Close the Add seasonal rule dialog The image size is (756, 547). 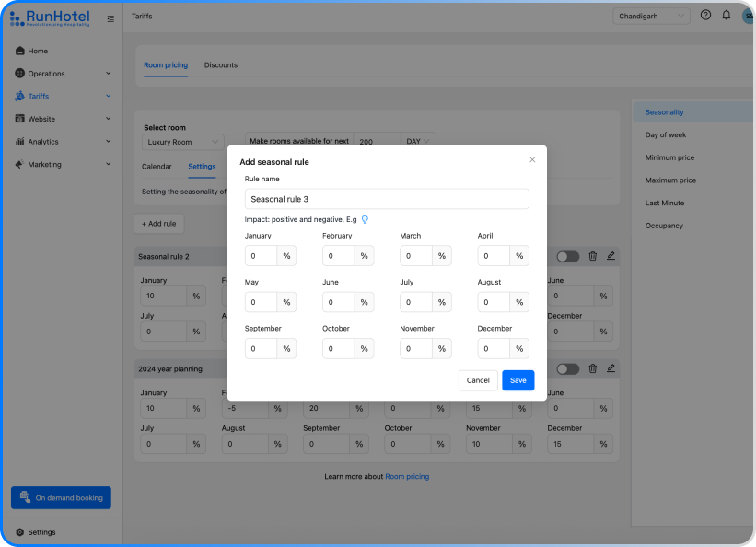pos(532,159)
